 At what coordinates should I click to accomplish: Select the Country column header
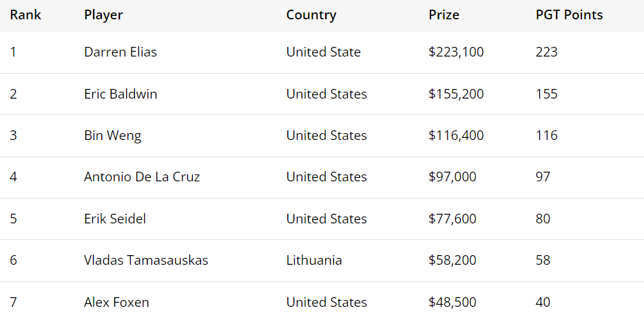[311, 15]
